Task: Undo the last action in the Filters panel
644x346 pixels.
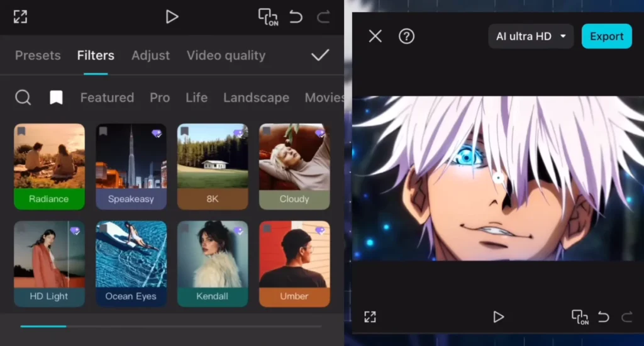Action: 296,17
